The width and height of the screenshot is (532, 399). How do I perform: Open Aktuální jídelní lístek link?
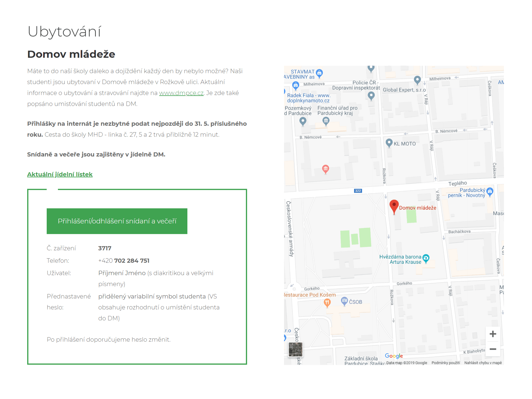pos(60,174)
